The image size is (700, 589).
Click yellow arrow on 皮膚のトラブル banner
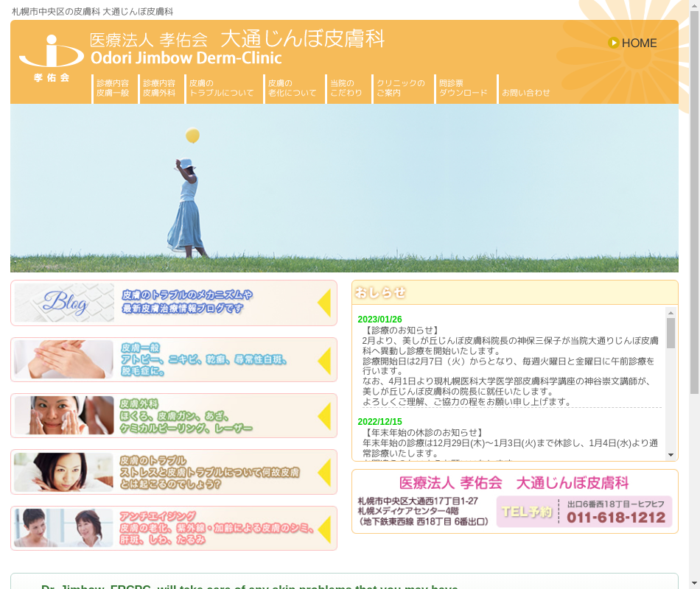pos(323,472)
